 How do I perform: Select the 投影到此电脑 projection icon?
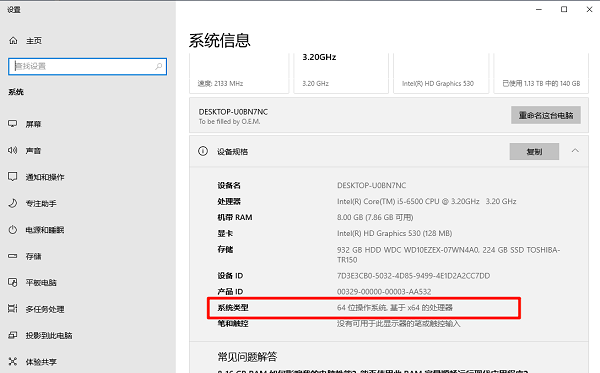click(13, 335)
